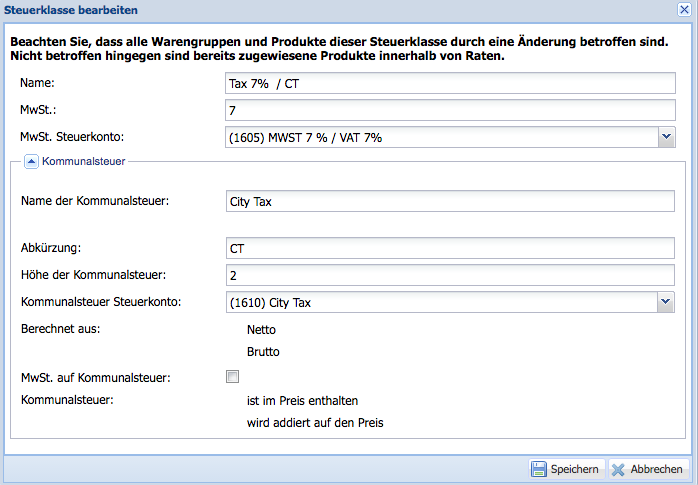Click the Abbrechen cross icon
This screenshot has width=698, height=485.
(x=618, y=469)
